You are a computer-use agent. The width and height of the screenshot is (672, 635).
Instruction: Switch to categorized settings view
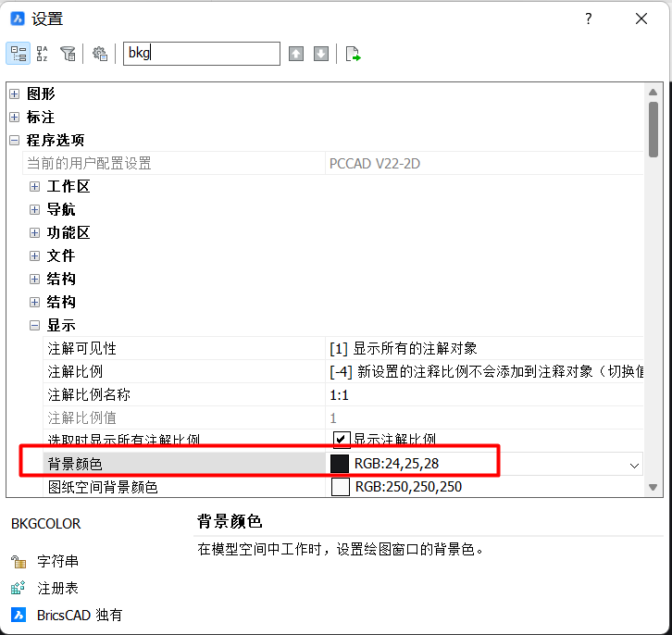18,54
